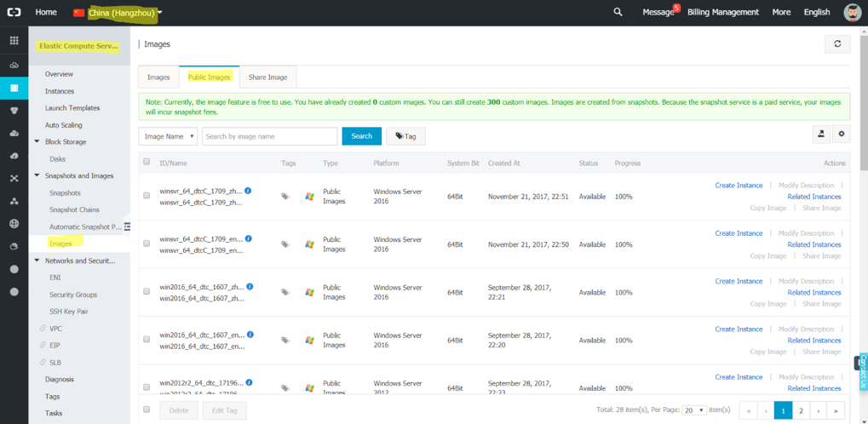
Task: Open Related Instances for winsvr_64_dtcC_1709_en
Action: tap(813, 244)
